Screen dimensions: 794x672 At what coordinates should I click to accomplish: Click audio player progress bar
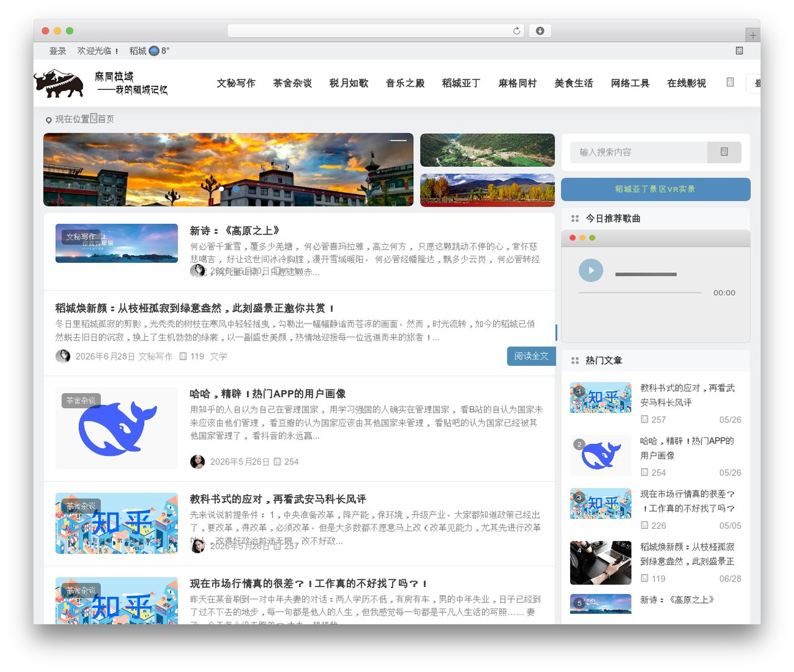tap(640, 293)
